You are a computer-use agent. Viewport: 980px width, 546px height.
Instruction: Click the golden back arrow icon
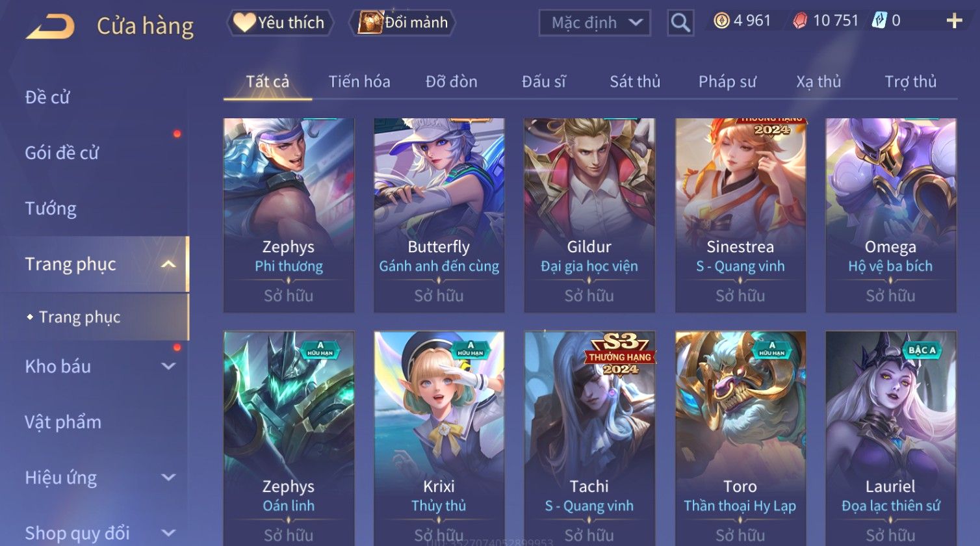click(50, 26)
